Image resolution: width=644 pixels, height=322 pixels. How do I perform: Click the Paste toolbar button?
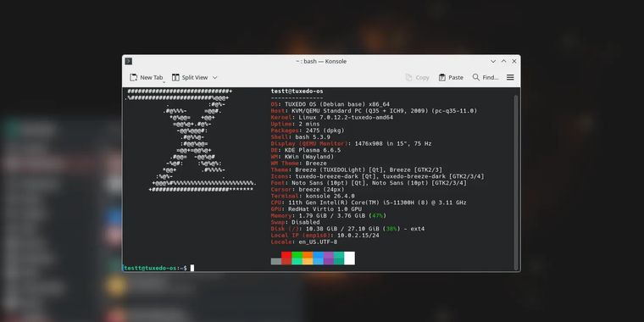click(x=451, y=77)
